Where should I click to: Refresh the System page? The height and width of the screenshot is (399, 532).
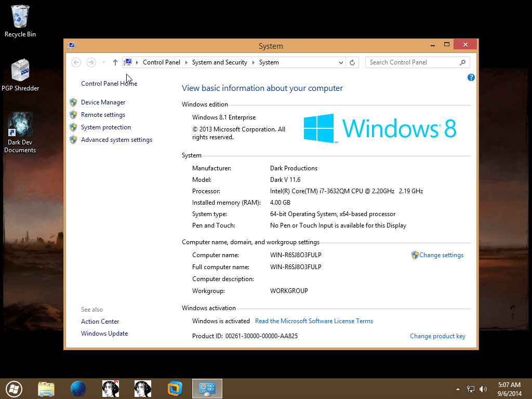click(352, 62)
